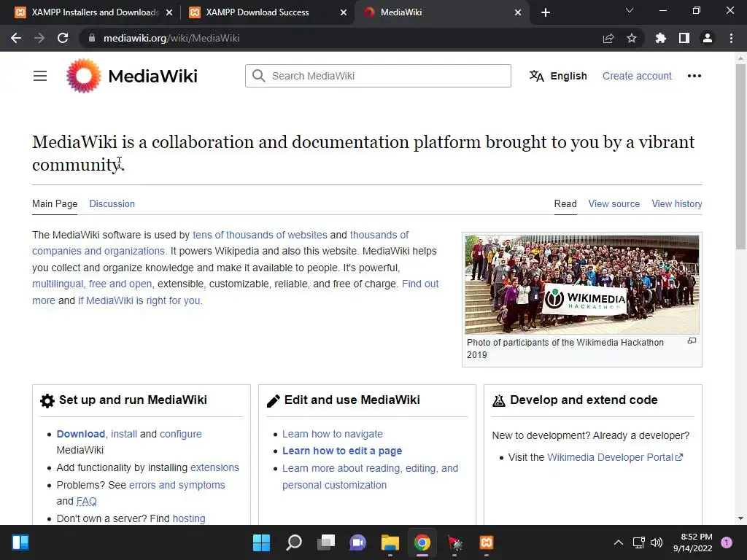This screenshot has height=560, width=747.
Task: Click Learn how to edit a page
Action: pos(342,451)
